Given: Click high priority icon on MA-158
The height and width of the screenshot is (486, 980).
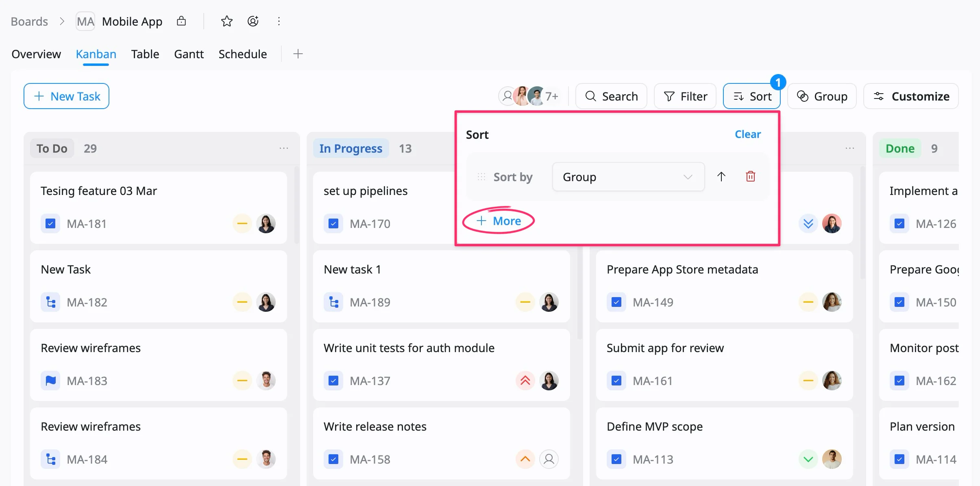Looking at the screenshot, I should [x=525, y=459].
